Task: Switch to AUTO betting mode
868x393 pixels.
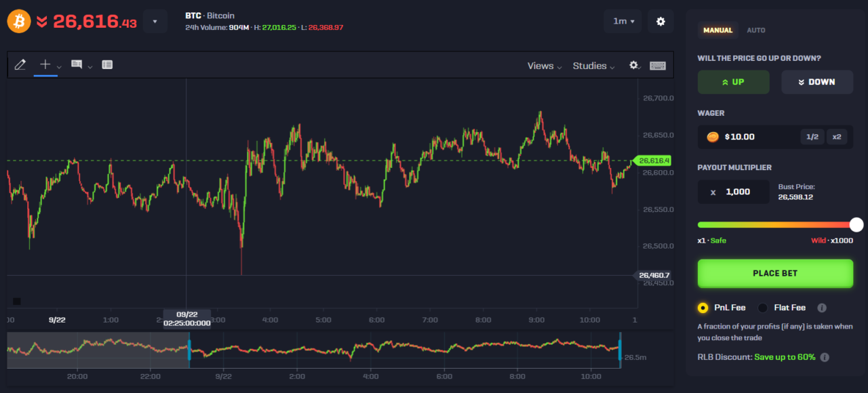Action: pyautogui.click(x=756, y=30)
